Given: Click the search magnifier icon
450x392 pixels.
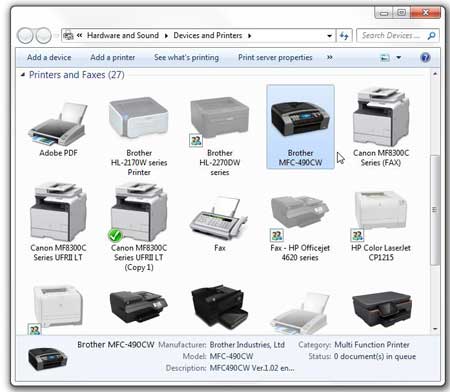Looking at the screenshot, I should pyautogui.click(x=431, y=35).
